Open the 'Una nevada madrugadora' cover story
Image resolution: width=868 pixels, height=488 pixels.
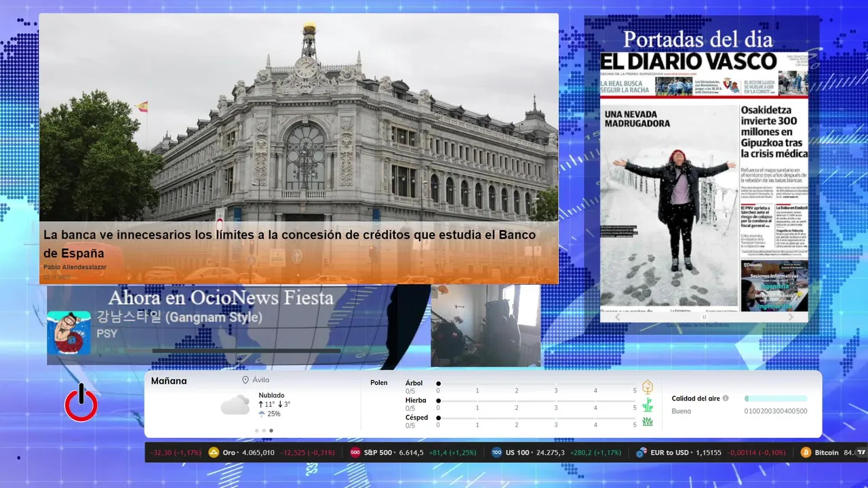(x=637, y=119)
